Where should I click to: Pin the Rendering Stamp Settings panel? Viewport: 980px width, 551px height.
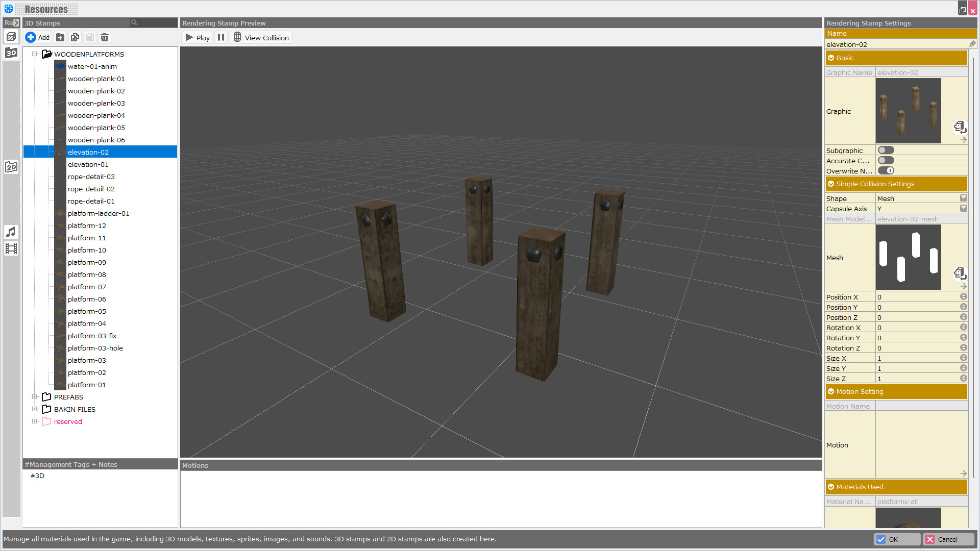[x=973, y=44]
